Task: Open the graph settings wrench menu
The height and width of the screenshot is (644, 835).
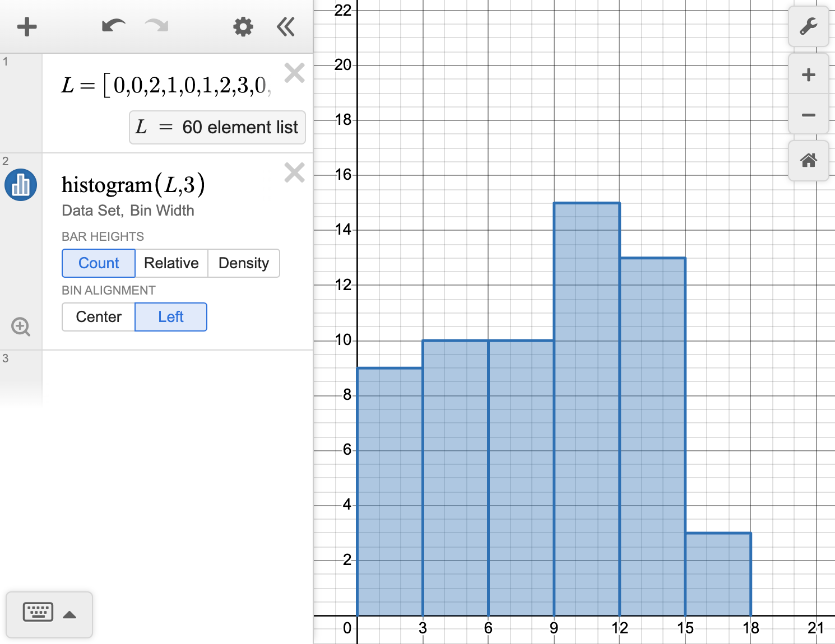Action: coord(809,26)
